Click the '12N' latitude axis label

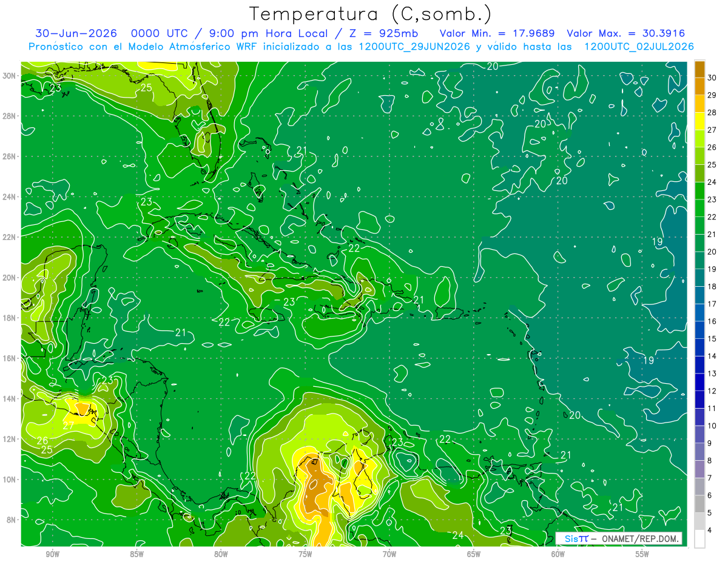coord(10,440)
